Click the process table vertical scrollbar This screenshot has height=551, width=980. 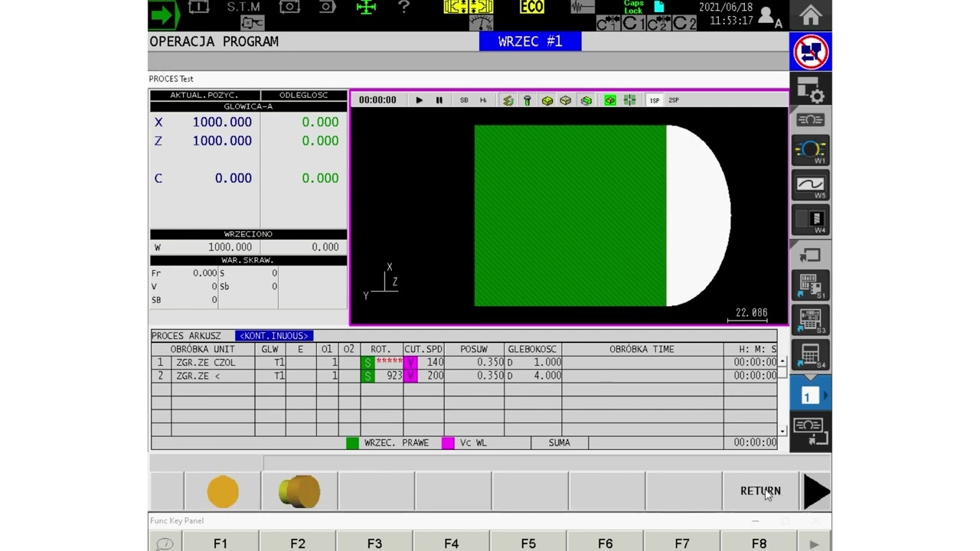[782, 395]
